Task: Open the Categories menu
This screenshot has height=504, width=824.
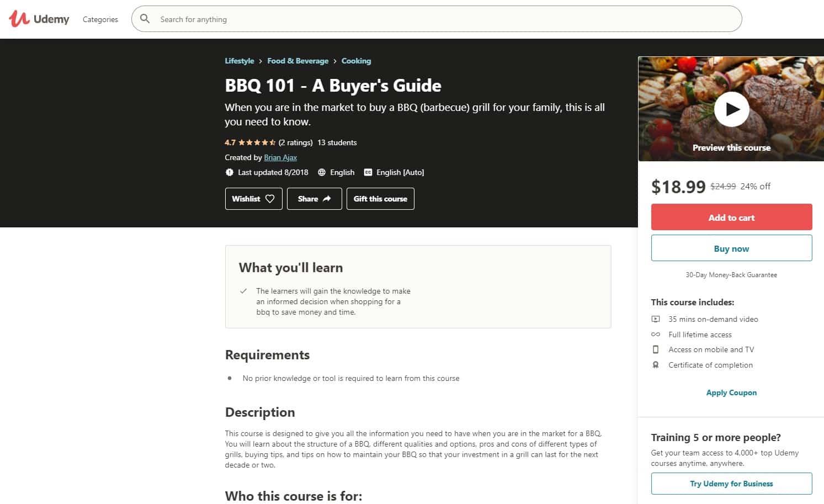Action: [x=100, y=19]
